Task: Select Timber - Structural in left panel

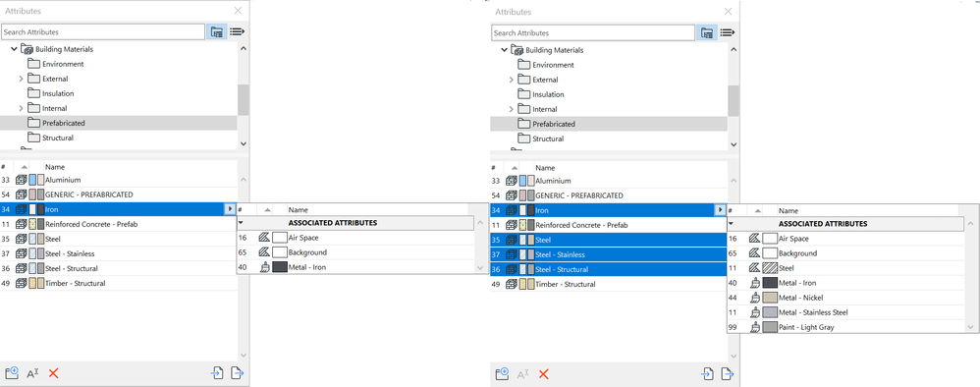Action: (x=119, y=283)
